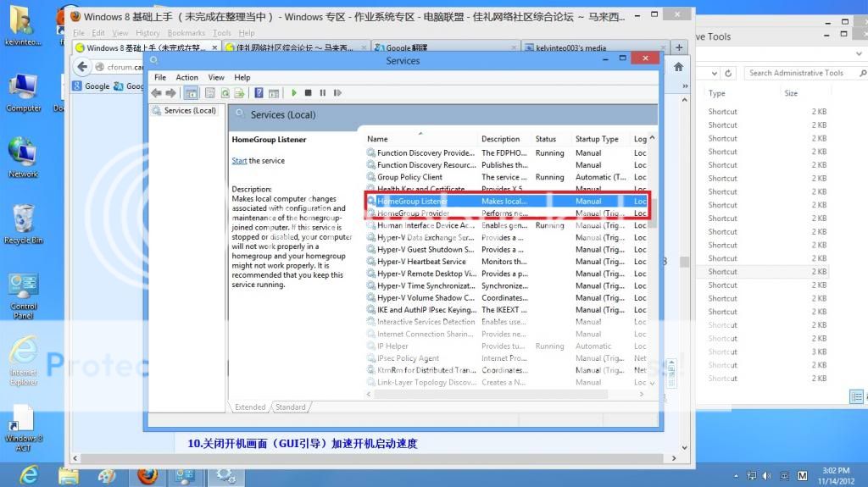The width and height of the screenshot is (868, 487).
Task: Click the Back arrow in Services toolbar
Action: click(x=157, y=93)
